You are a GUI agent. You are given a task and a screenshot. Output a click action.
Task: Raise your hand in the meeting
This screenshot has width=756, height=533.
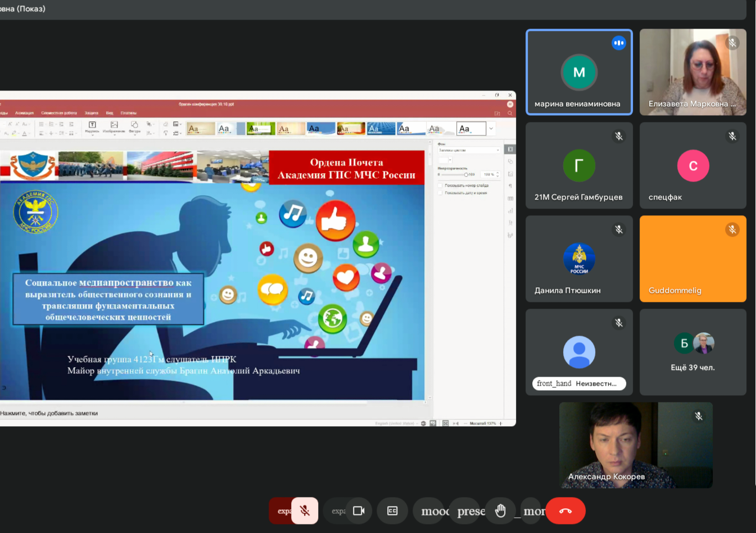(x=500, y=511)
